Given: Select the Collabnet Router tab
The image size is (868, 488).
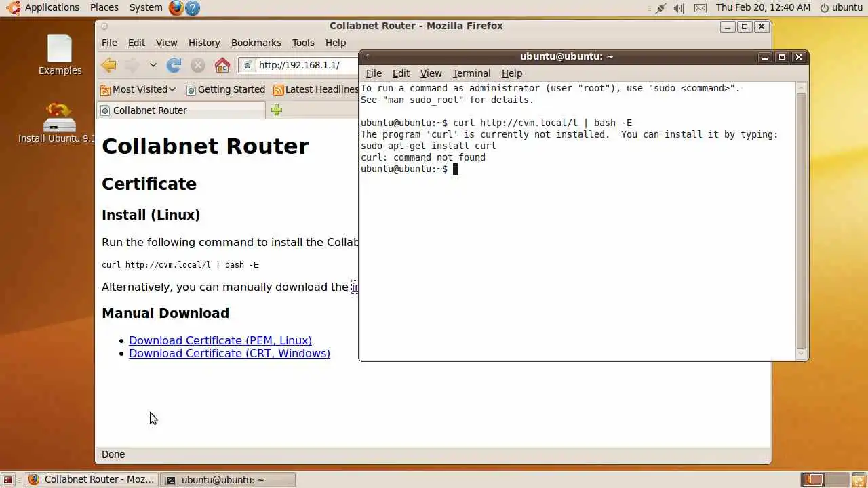Looking at the screenshot, I should click(181, 110).
